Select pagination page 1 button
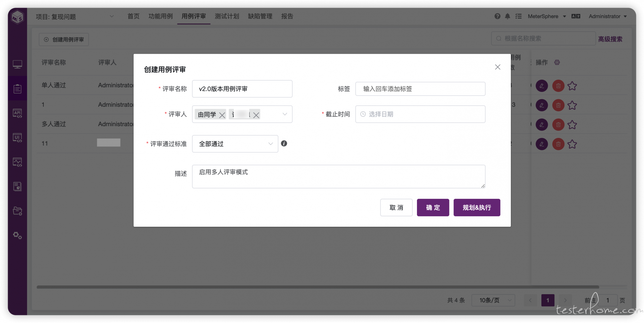Screen dimensions: 644x323 click(548, 300)
